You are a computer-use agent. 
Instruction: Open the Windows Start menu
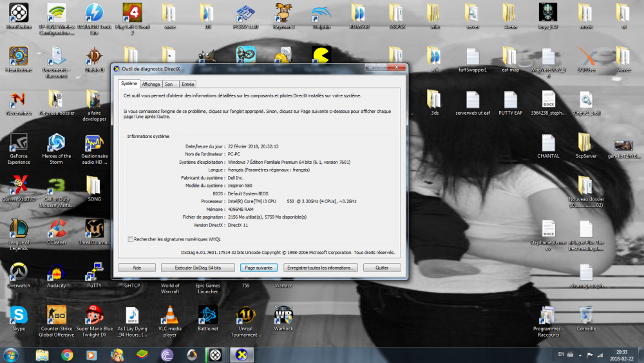11,355
